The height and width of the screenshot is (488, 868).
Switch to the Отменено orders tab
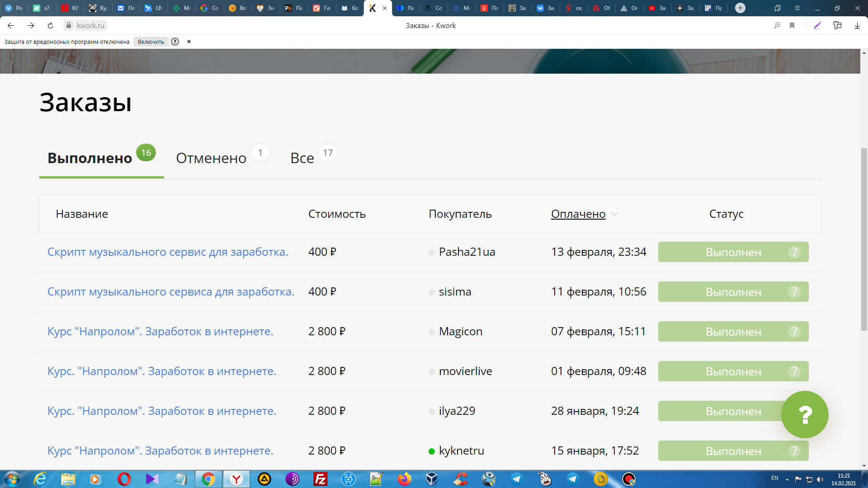point(223,158)
